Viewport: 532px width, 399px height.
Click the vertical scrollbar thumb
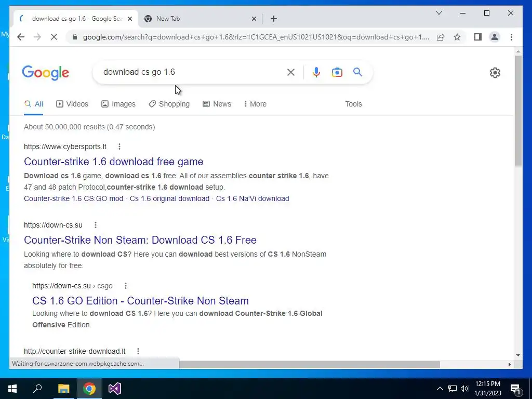pyautogui.click(x=518, y=110)
